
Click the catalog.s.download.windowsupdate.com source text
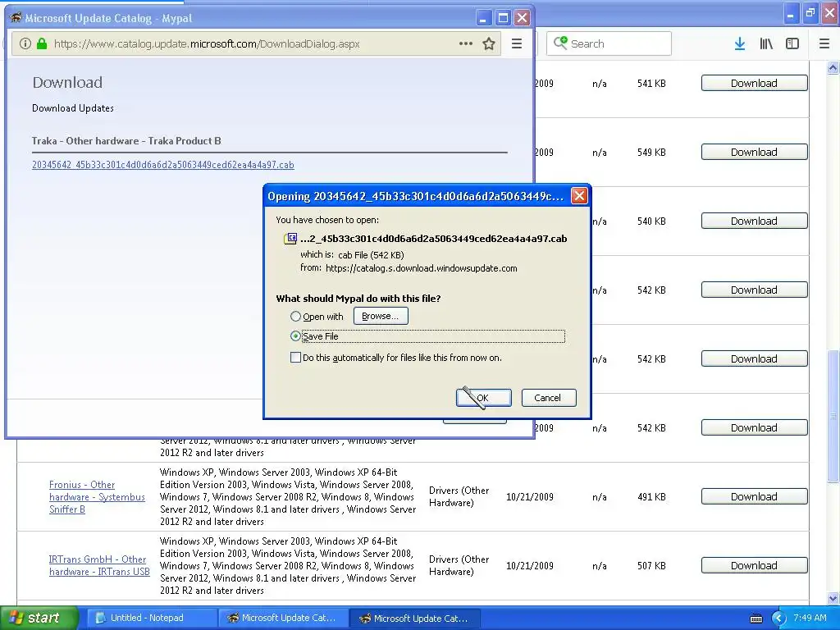tap(421, 268)
